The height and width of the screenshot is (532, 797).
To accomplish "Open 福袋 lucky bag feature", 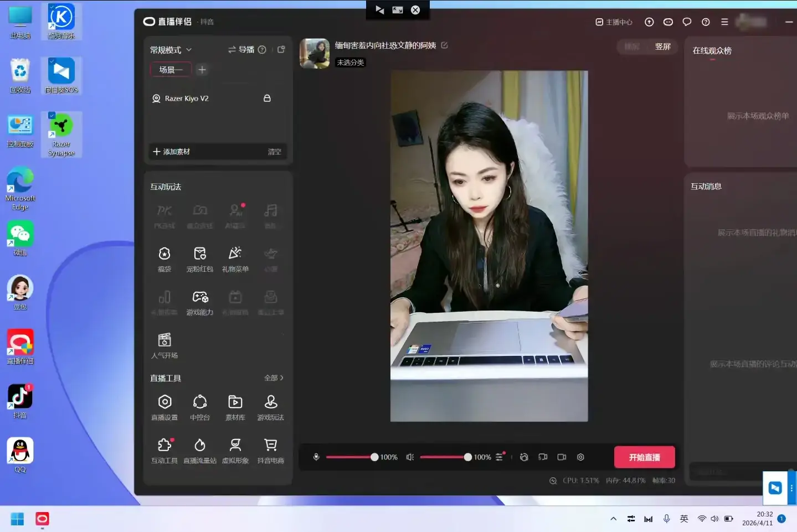I will 164,259.
